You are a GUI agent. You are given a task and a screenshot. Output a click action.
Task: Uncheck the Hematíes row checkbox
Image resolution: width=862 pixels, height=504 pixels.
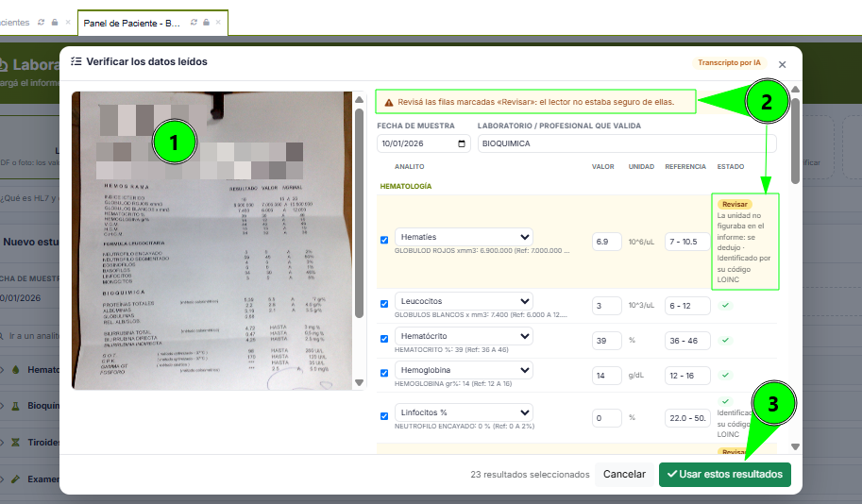tap(384, 240)
